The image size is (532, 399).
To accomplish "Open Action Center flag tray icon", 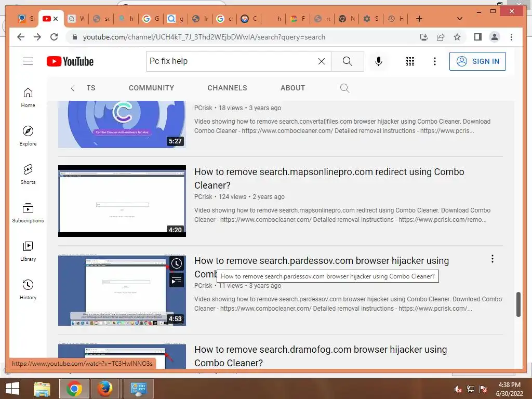I will [483, 389].
